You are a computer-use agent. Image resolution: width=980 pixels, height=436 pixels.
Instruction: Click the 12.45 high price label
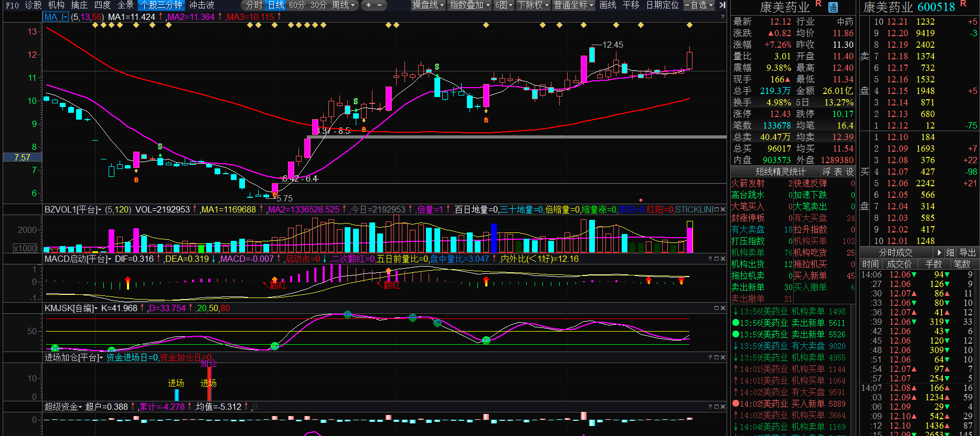[x=612, y=45]
